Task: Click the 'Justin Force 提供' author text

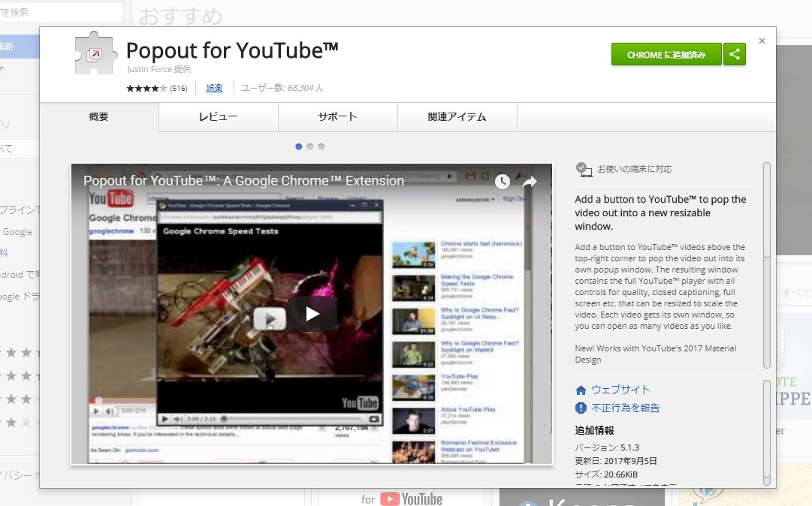Action: [158, 69]
